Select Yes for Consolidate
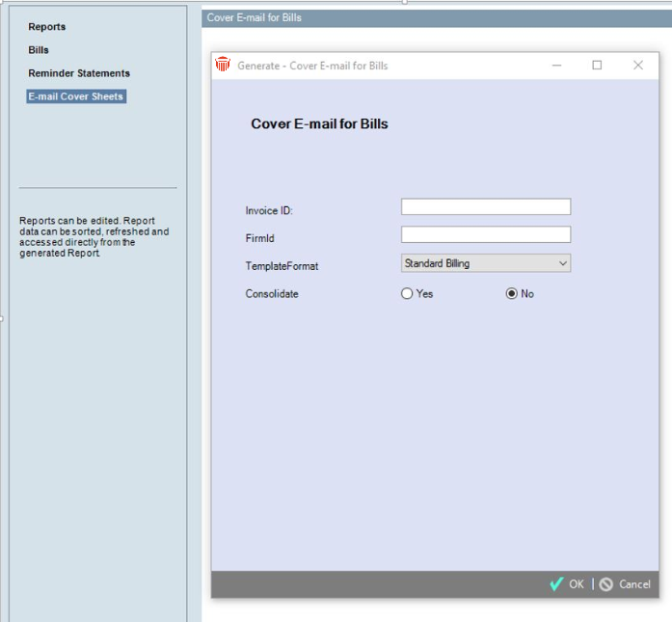Viewport: 672px width, 622px height. click(407, 294)
